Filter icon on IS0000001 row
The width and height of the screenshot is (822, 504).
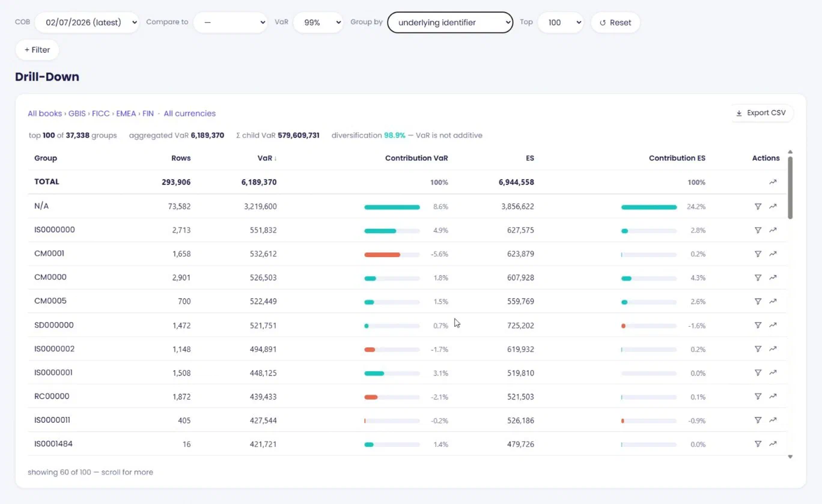pos(758,372)
